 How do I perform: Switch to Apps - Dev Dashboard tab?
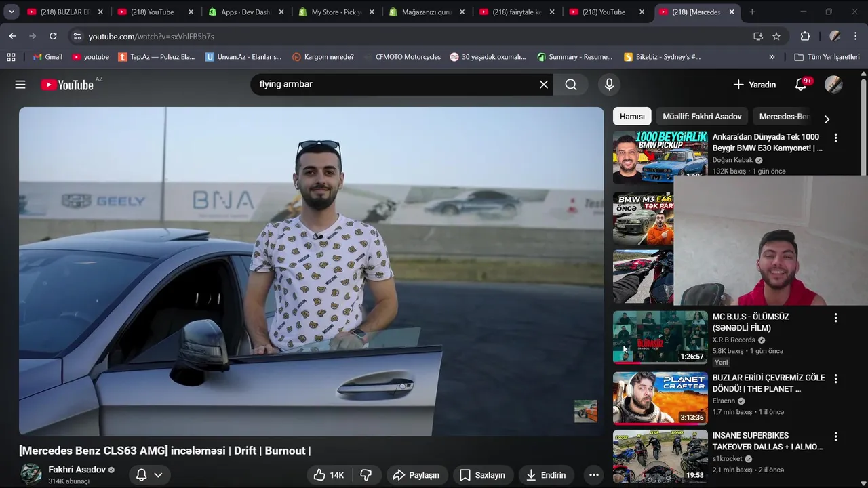pos(245,12)
